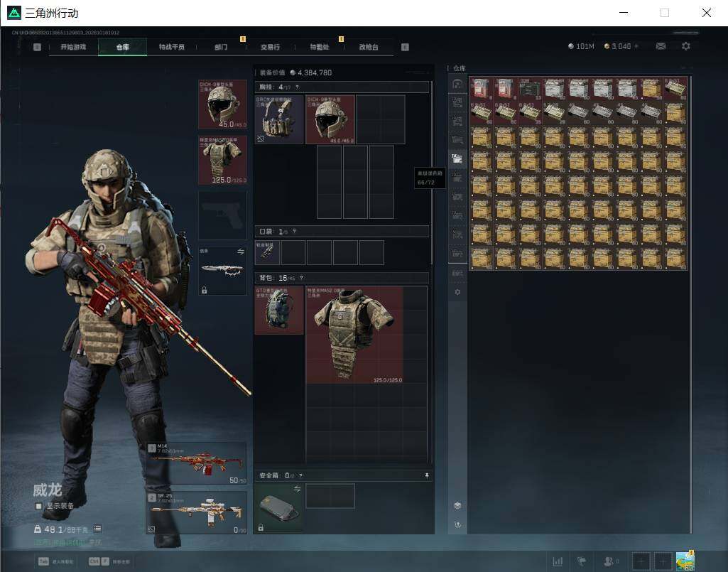
Task: Open the settings gear in top bar
Action: [686, 46]
